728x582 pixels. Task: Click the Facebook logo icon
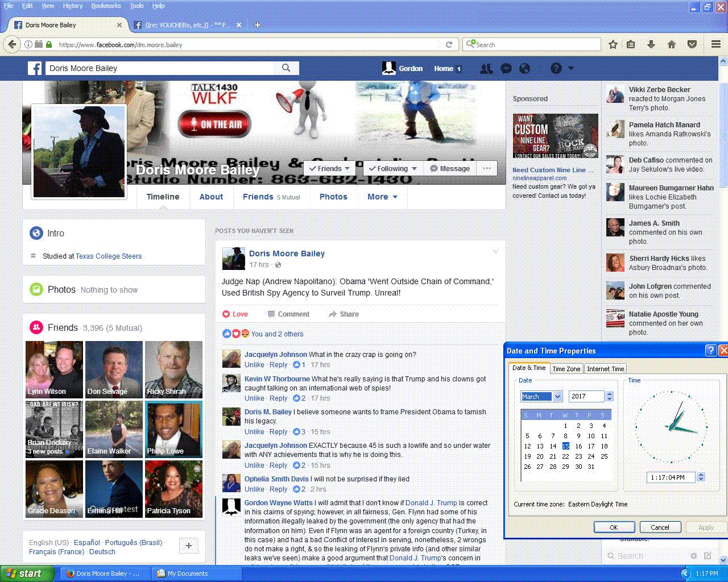tap(35, 69)
